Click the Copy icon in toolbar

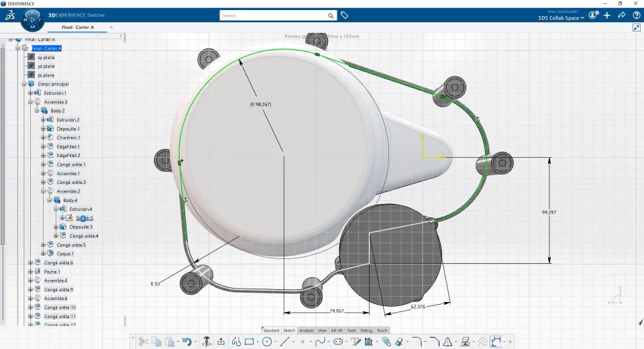pyautogui.click(x=156, y=341)
